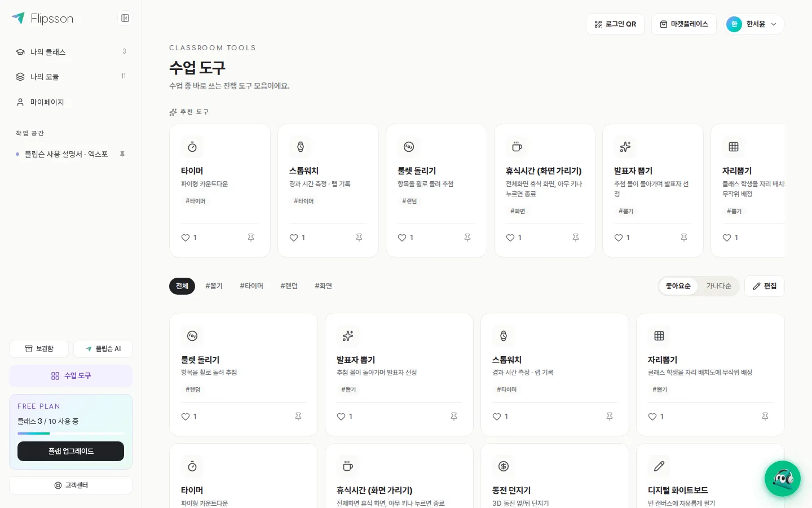Select the 전체 filter tab

182,286
